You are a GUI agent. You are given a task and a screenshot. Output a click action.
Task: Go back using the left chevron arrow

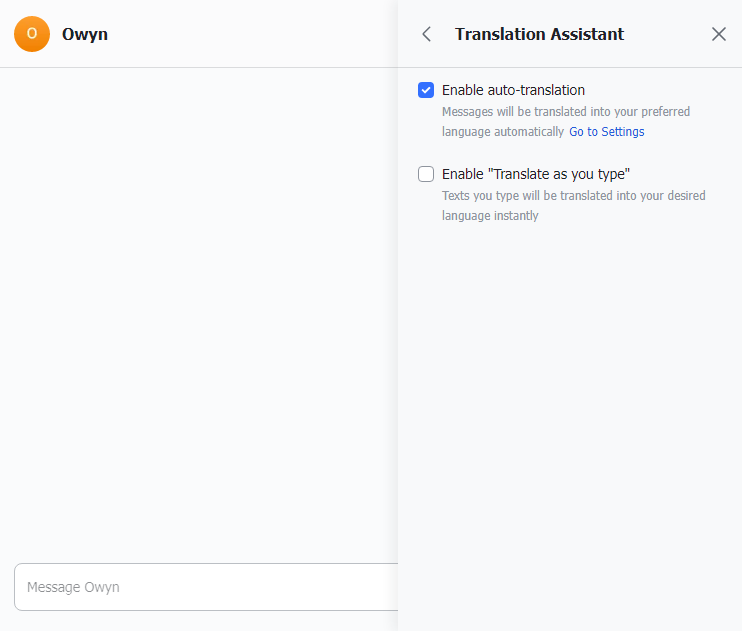[427, 34]
